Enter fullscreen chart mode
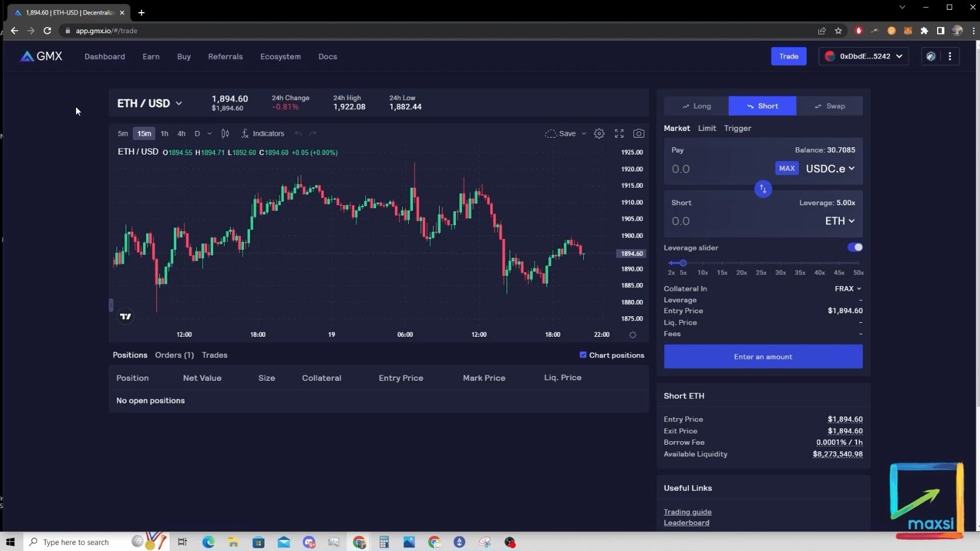The width and height of the screenshot is (980, 551). tap(619, 133)
